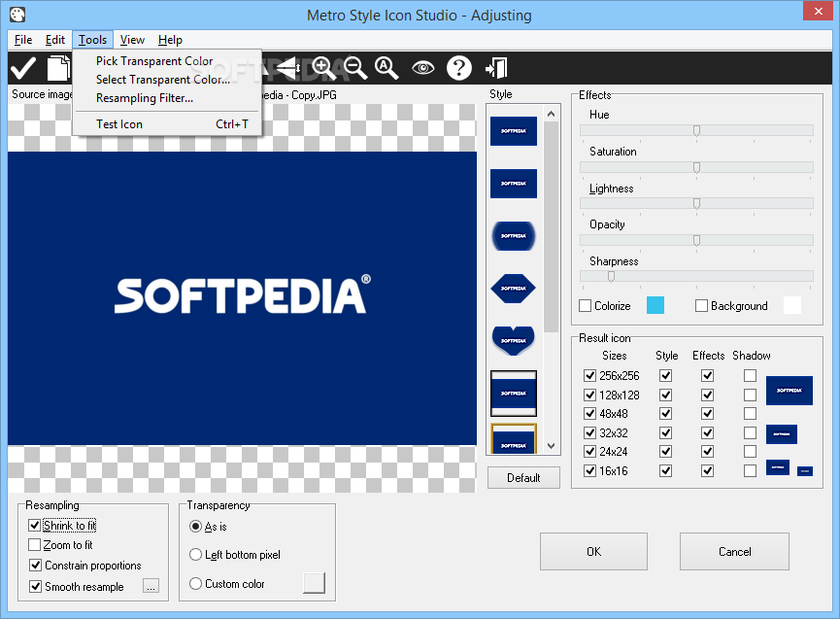This screenshot has width=840, height=619.
Task: Select the white framed style thumbnail
Action: pos(513,394)
